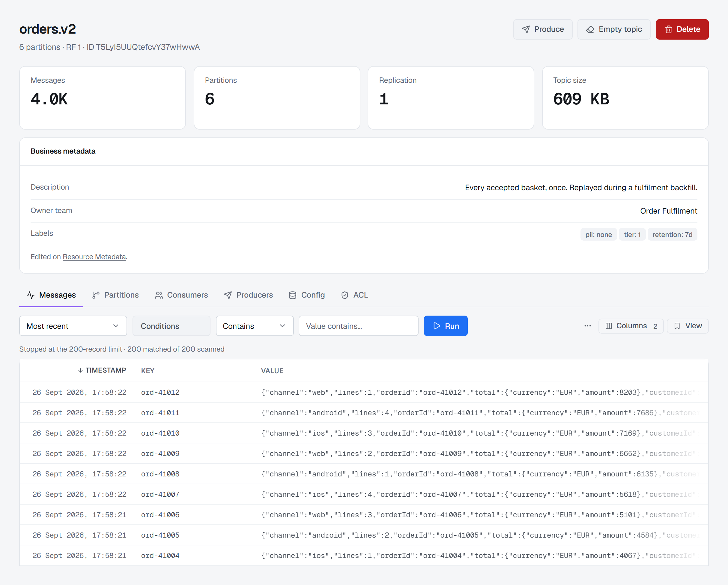Image resolution: width=728 pixels, height=585 pixels.
Task: Open the Partitions tab
Action: pos(115,295)
